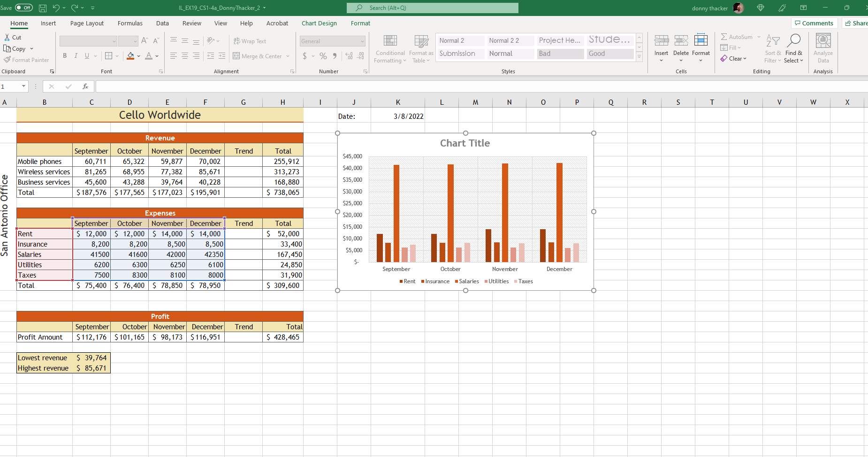Click the Decrease Font Size icon
868x457 pixels.
[156, 41]
